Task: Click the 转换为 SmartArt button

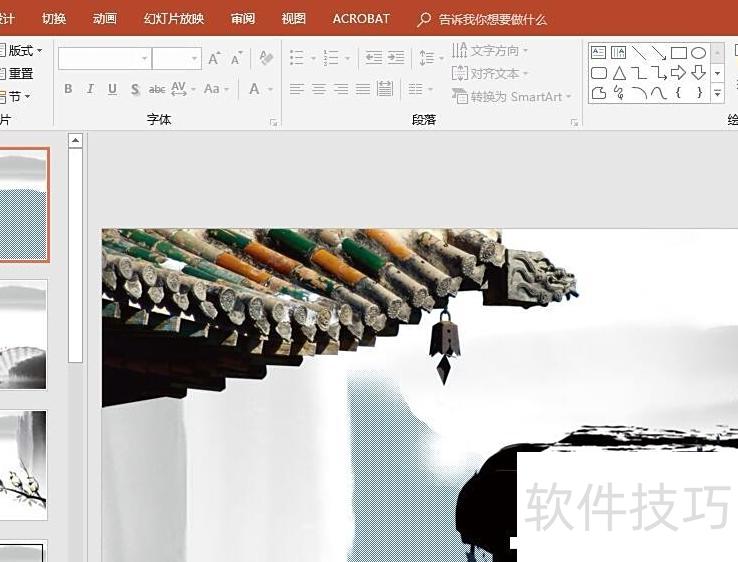Action: 512,97
